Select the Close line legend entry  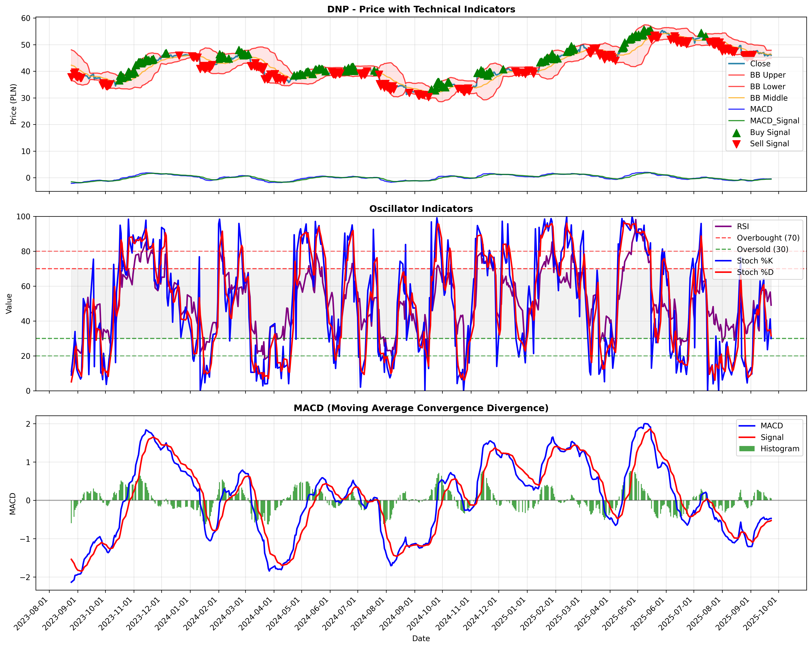coord(760,64)
